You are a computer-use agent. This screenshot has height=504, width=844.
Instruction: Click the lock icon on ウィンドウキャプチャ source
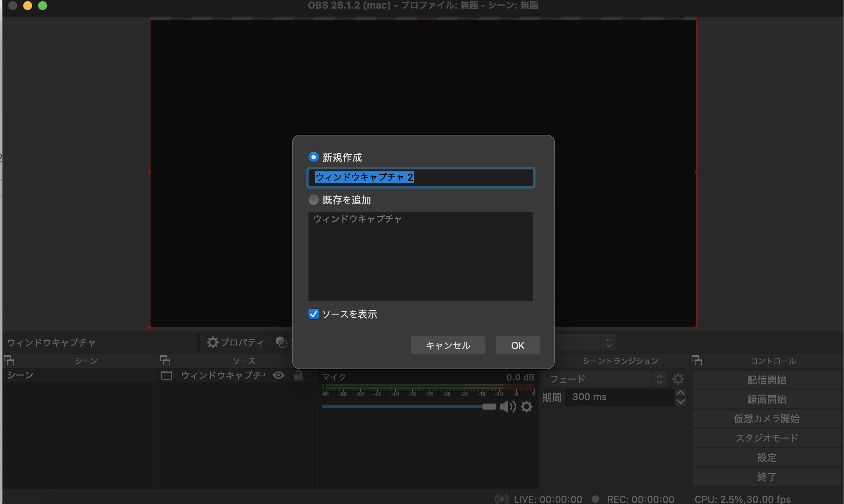(299, 376)
